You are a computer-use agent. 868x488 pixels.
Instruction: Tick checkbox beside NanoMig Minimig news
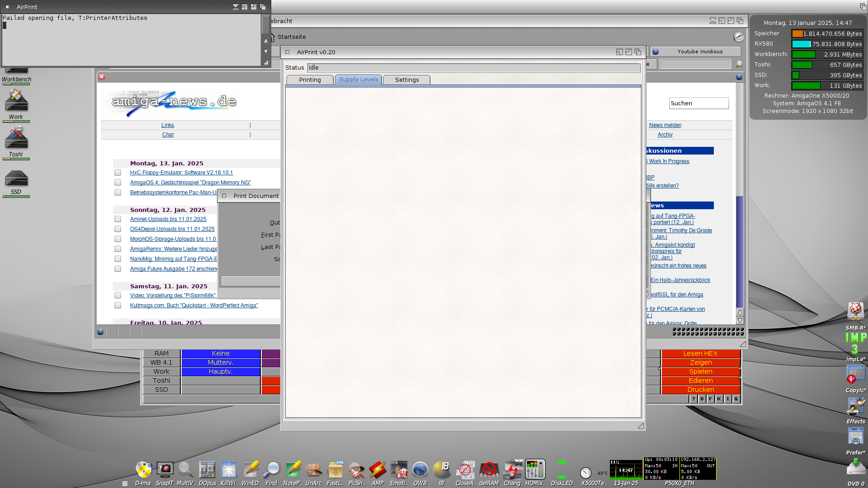pyautogui.click(x=118, y=259)
